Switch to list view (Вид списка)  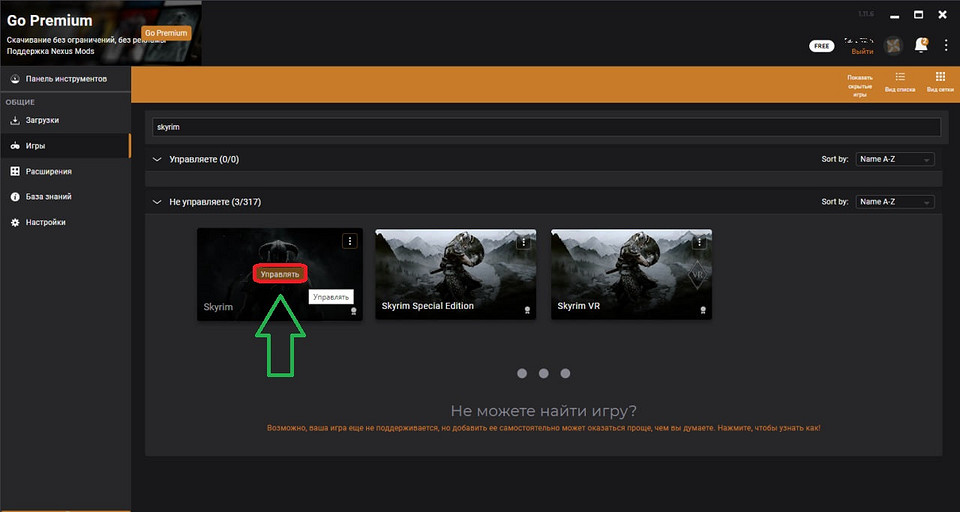pos(900,81)
